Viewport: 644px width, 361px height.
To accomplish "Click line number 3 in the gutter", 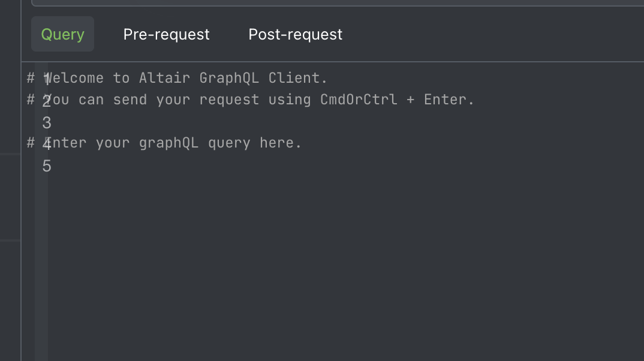I will [x=46, y=122].
